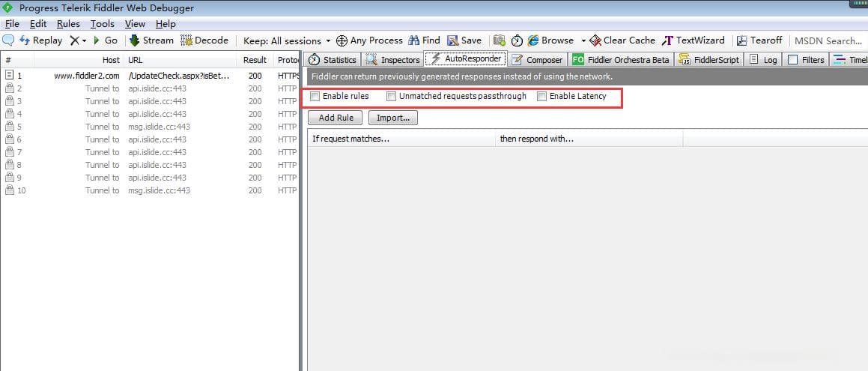The width and height of the screenshot is (868, 371).
Task: Click the Import... button
Action: 393,118
